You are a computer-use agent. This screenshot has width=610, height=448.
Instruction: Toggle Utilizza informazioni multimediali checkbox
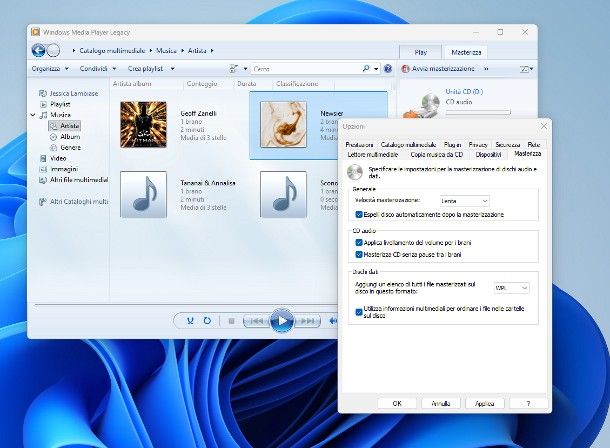(x=359, y=312)
